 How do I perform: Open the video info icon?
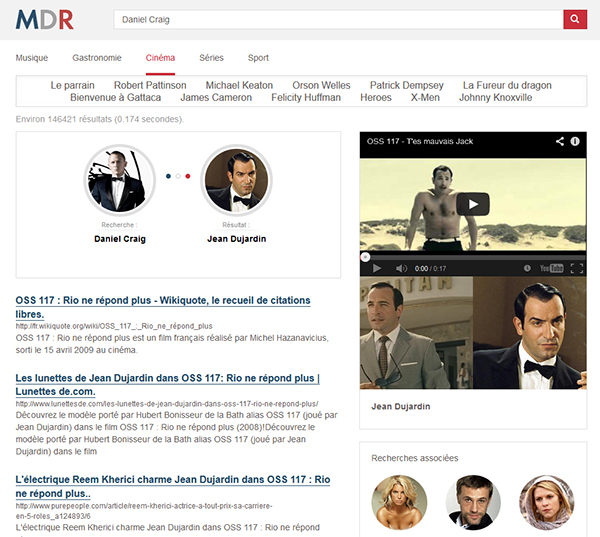click(x=575, y=141)
